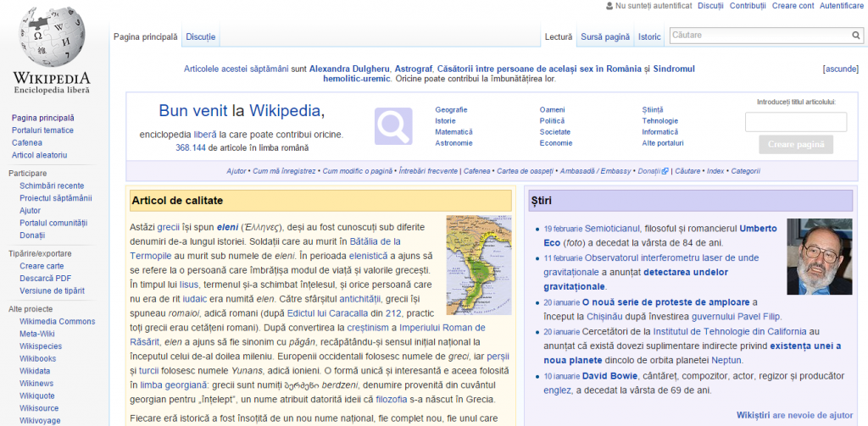
Task: Open Wikiquote project link
Action: click(36, 396)
